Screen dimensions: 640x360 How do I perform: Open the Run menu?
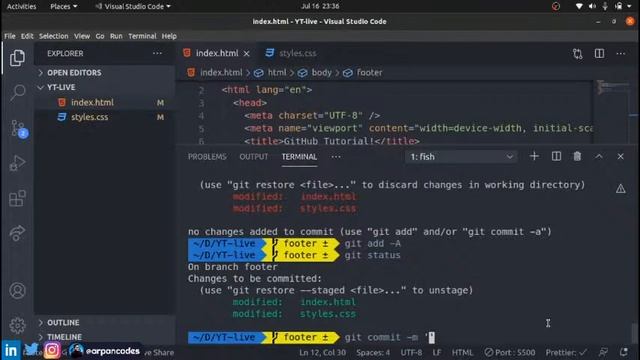pyautogui.click(x=116, y=36)
